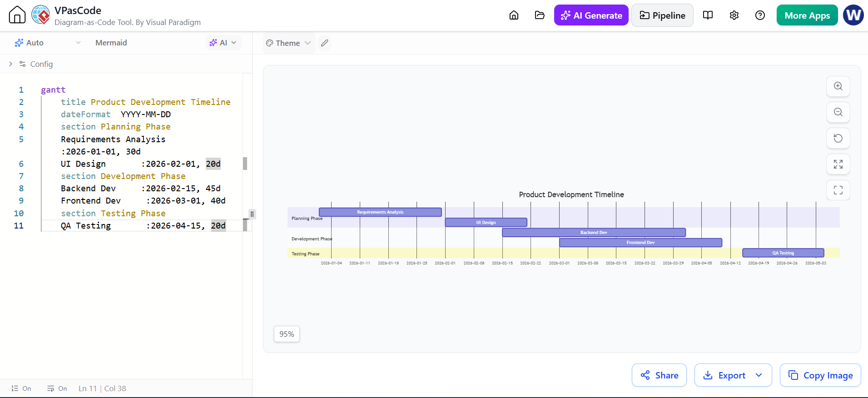The image size is (868, 398).
Task: Toggle line numbers On in status bar
Action: [21, 388]
